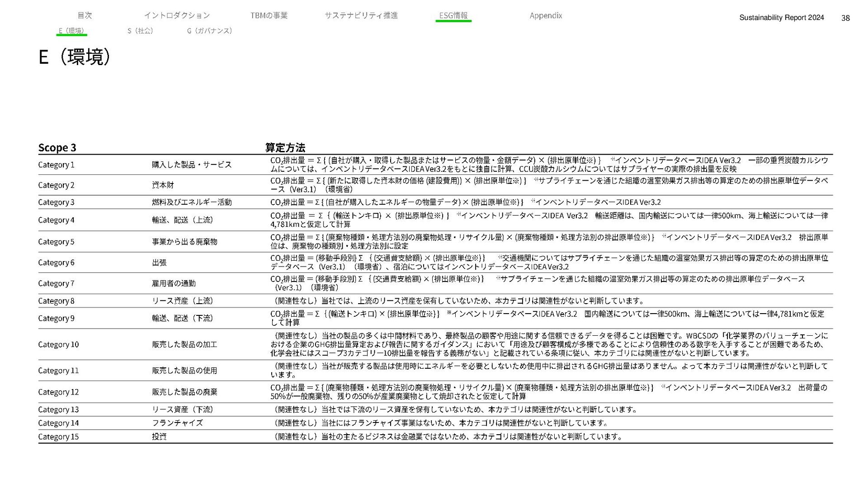Select the Category 1 row label
Screen dimensions: 868x488
coord(56,165)
